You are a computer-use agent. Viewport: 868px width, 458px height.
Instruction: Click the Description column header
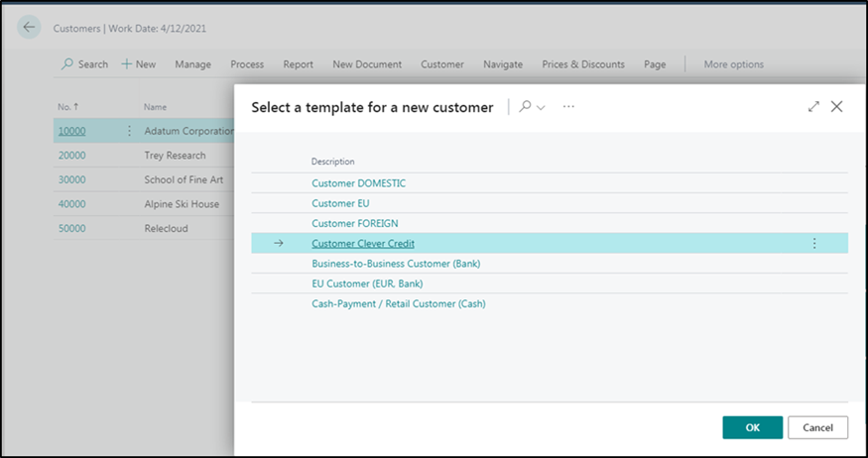tap(332, 162)
